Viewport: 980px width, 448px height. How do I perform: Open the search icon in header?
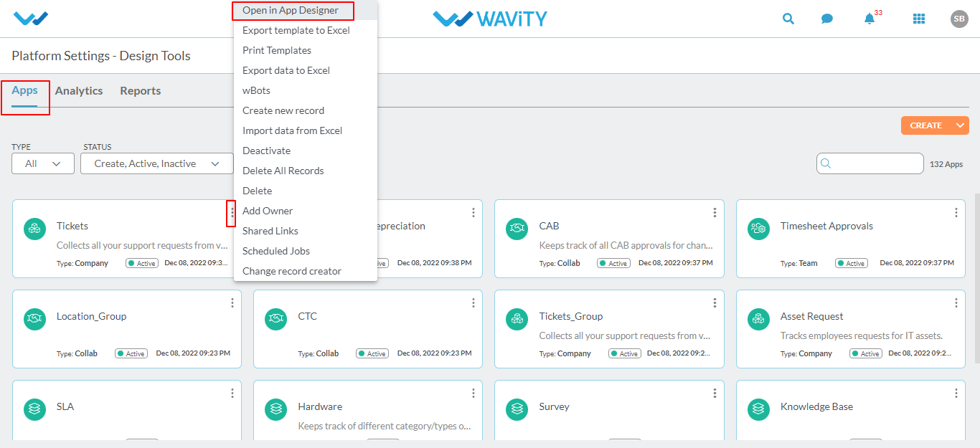(788, 19)
